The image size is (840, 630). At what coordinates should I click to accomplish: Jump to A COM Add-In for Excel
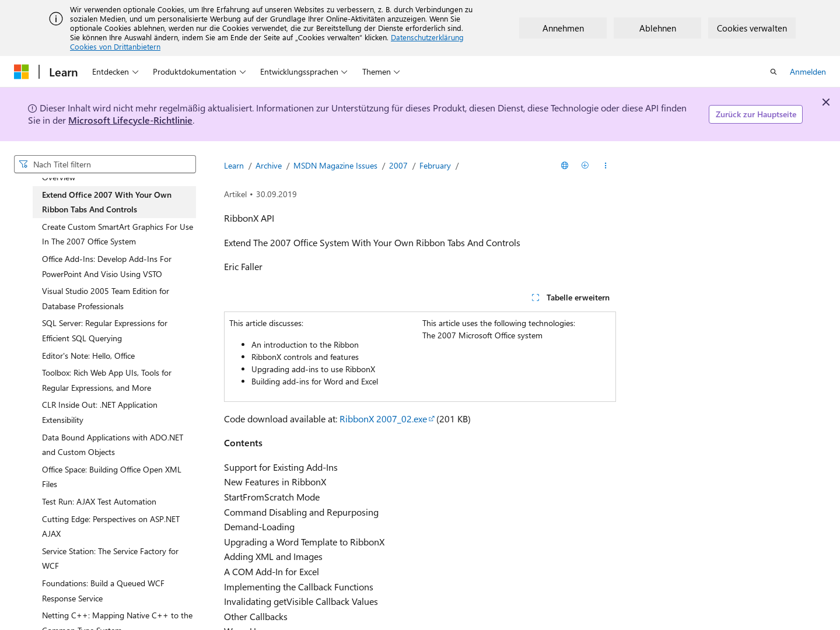[271, 572]
